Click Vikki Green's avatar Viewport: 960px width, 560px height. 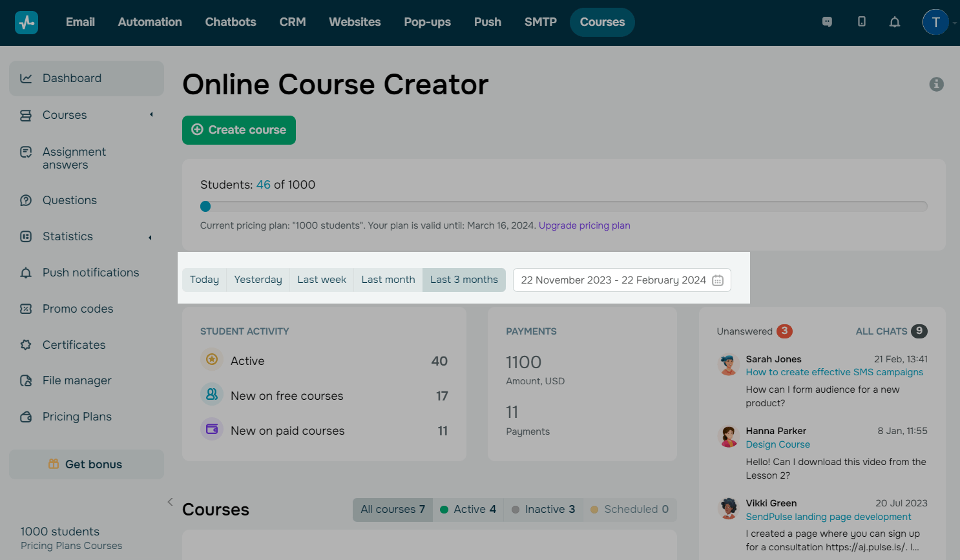(729, 509)
